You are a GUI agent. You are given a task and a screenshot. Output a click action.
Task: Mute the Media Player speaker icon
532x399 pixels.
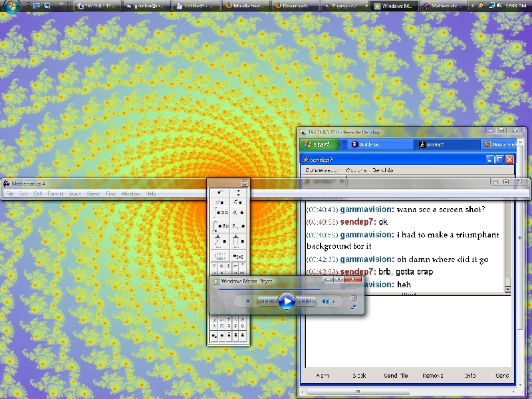point(326,301)
